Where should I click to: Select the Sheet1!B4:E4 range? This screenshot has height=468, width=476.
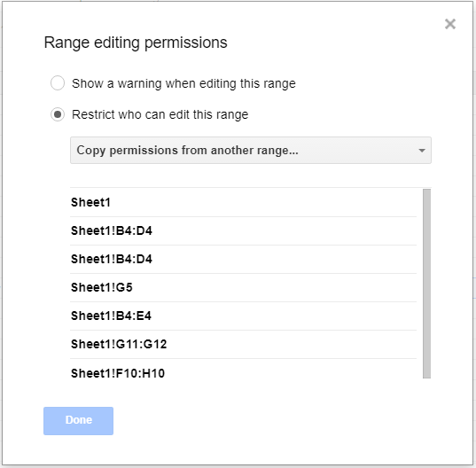(243, 316)
